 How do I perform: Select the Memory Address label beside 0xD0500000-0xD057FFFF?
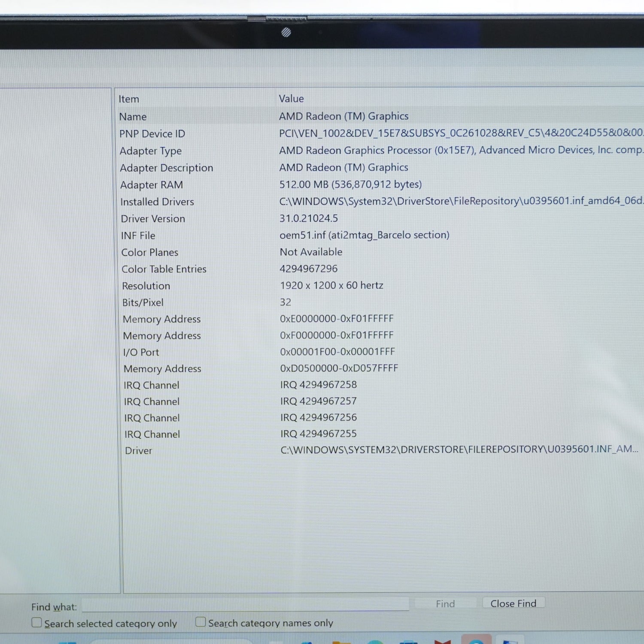click(162, 369)
